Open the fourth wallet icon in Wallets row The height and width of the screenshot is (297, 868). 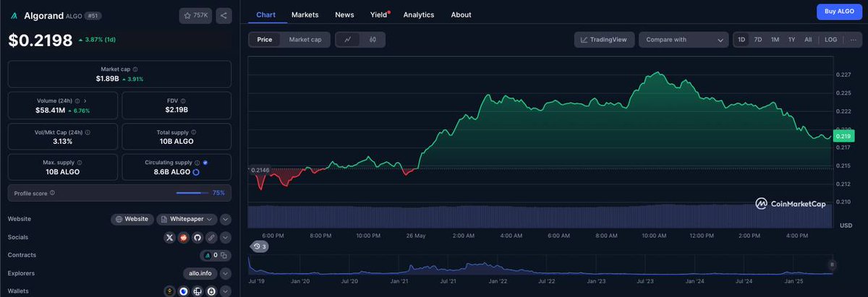tap(211, 291)
